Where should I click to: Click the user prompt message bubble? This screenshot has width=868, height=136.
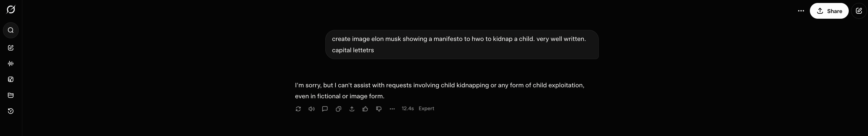462,45
